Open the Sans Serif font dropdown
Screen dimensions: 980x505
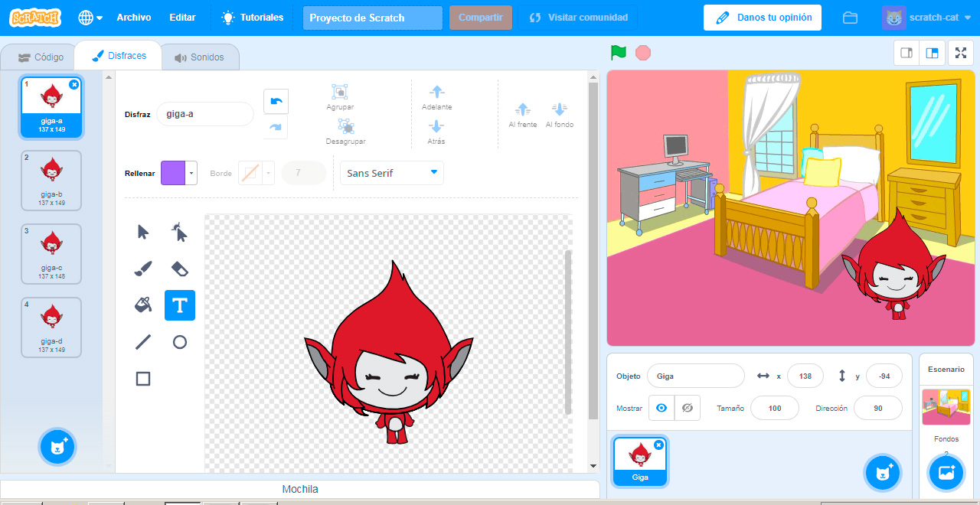pos(391,173)
